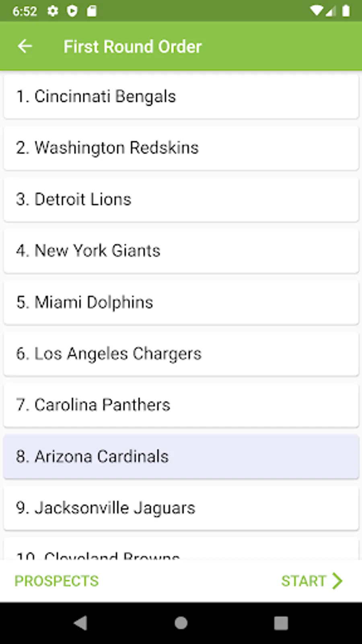Tap 6. Los Angeles Chargers row
362x644 pixels.
181,354
